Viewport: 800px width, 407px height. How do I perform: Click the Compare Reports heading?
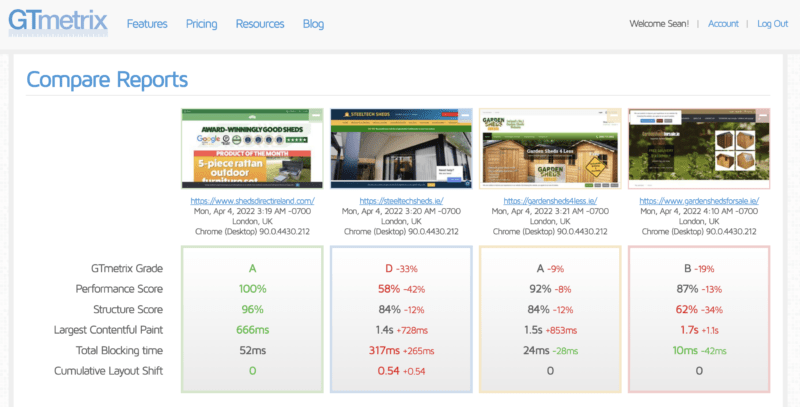(x=107, y=80)
